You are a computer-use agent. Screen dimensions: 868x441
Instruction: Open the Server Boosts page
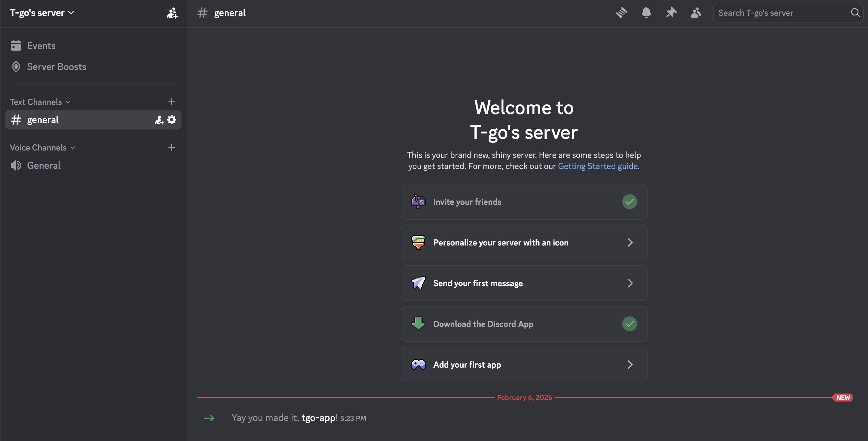point(56,67)
